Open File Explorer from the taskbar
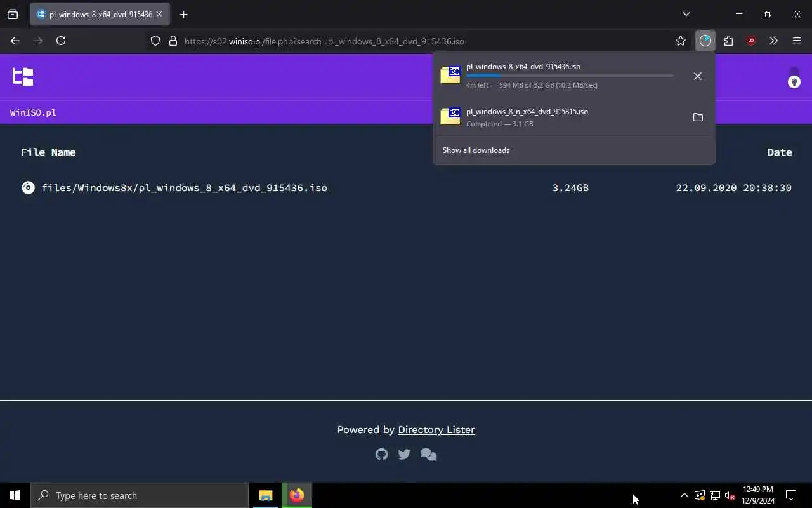The width and height of the screenshot is (812, 508). pyautogui.click(x=266, y=495)
